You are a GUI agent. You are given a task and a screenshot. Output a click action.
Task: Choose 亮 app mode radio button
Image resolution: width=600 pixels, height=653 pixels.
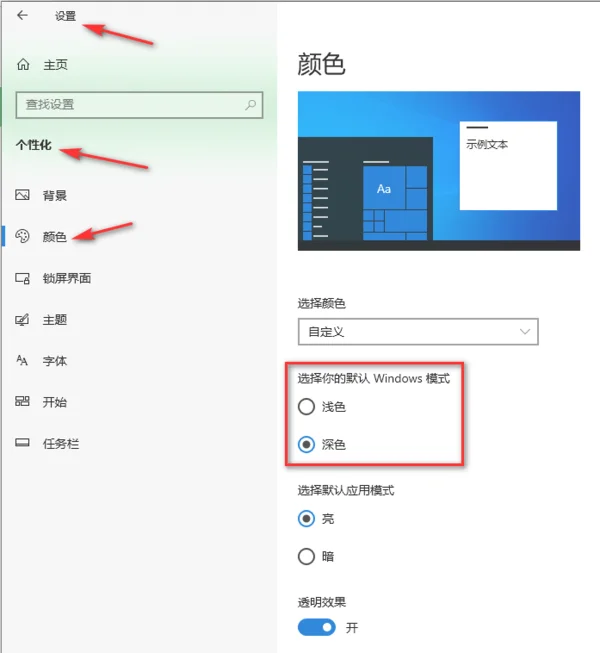coord(306,518)
